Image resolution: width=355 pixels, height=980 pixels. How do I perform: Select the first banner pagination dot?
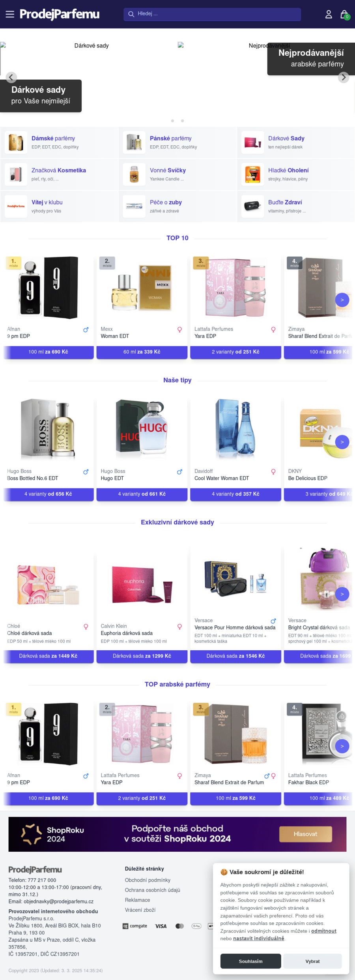(x=172, y=121)
